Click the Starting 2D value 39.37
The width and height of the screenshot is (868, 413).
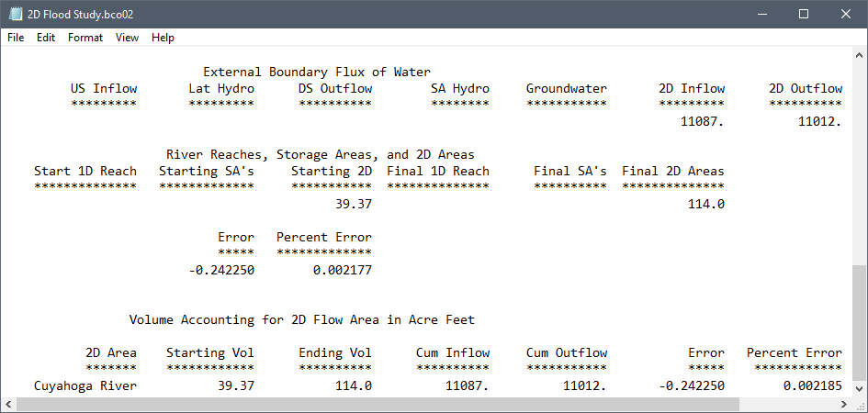[x=353, y=204]
